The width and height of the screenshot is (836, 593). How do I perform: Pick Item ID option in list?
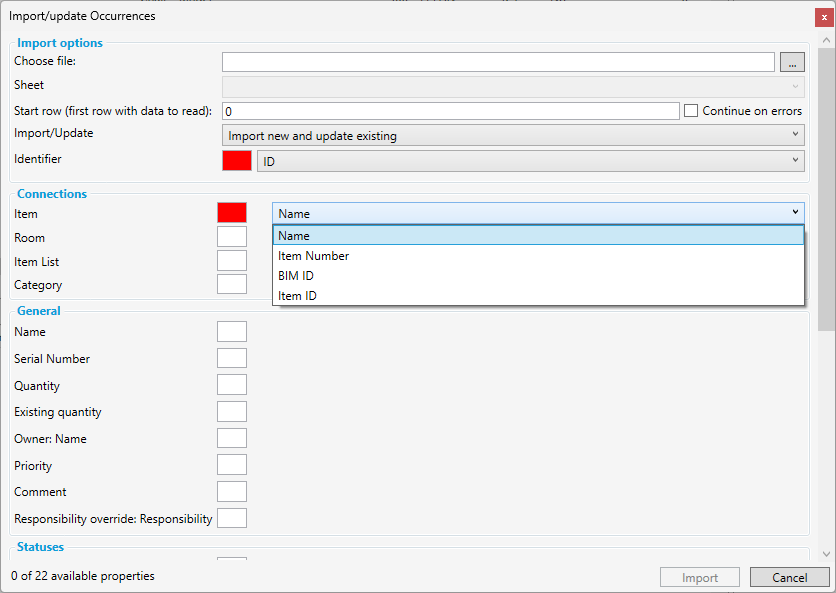pyautogui.click(x=297, y=296)
